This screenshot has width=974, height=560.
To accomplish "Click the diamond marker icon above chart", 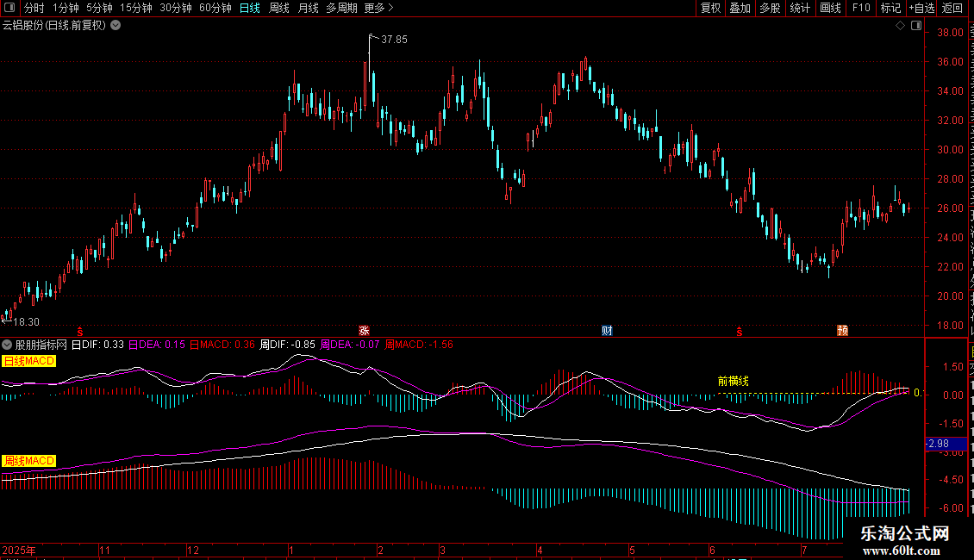I will pos(900,25).
